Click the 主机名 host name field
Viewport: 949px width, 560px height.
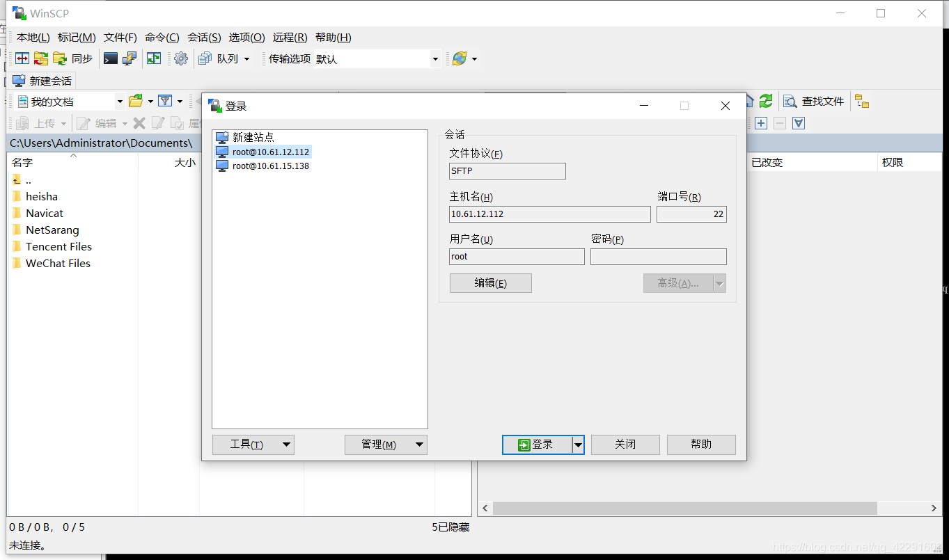(550, 214)
